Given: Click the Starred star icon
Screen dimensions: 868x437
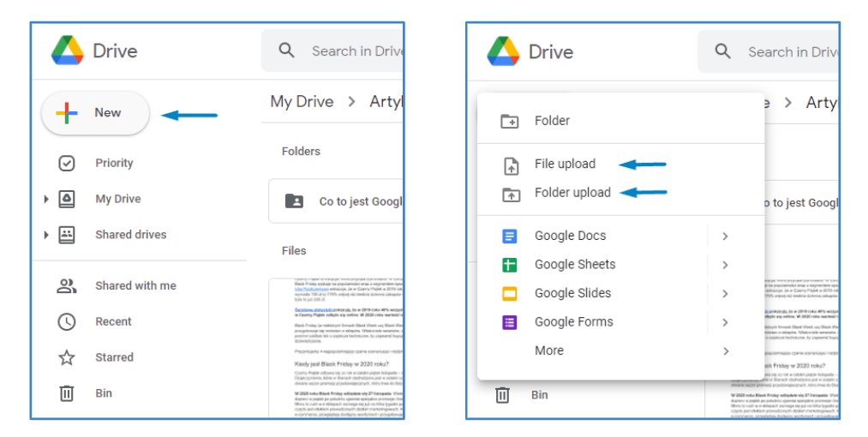Looking at the screenshot, I should pos(67,358).
